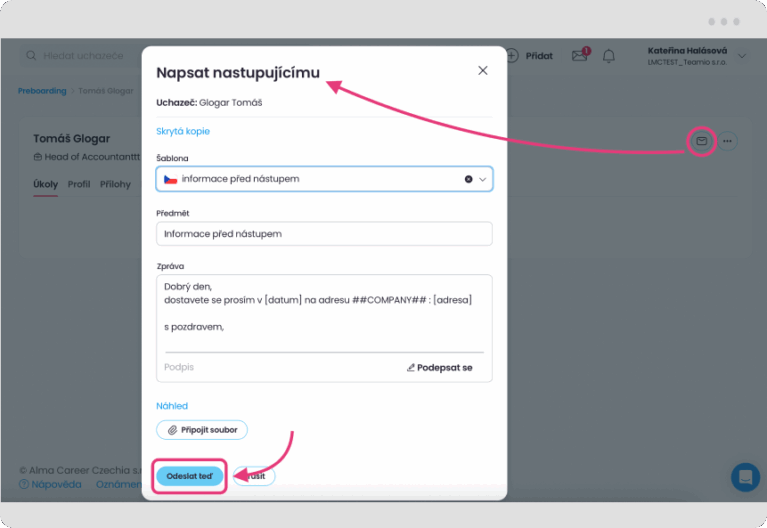Click the Připojit soubor button
Screen dimensions: 767x528
point(202,430)
